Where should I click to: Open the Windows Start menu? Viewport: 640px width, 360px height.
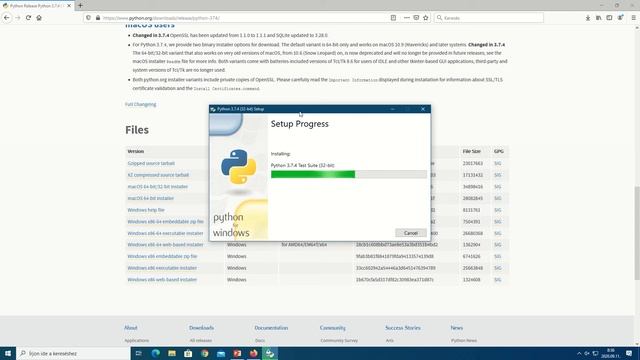pyautogui.click(x=8, y=353)
